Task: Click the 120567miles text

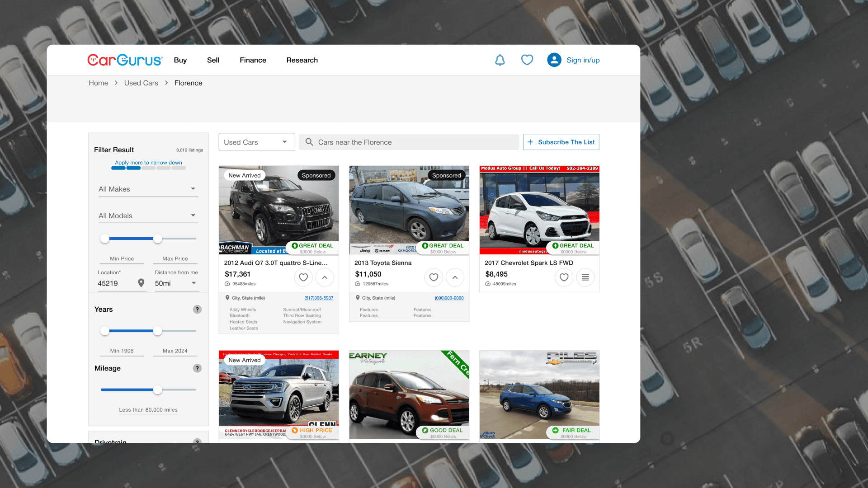Action: (x=375, y=284)
